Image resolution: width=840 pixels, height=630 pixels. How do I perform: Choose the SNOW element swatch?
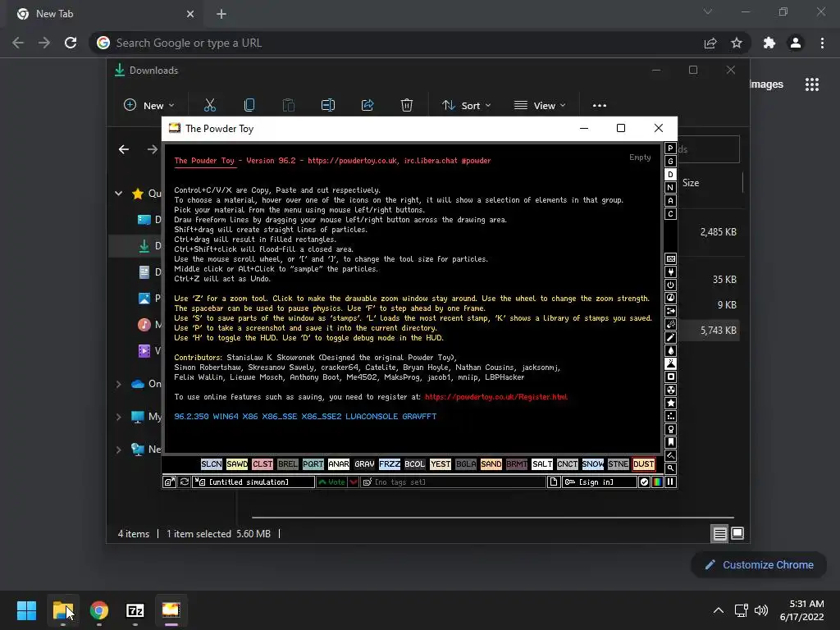[592, 464]
